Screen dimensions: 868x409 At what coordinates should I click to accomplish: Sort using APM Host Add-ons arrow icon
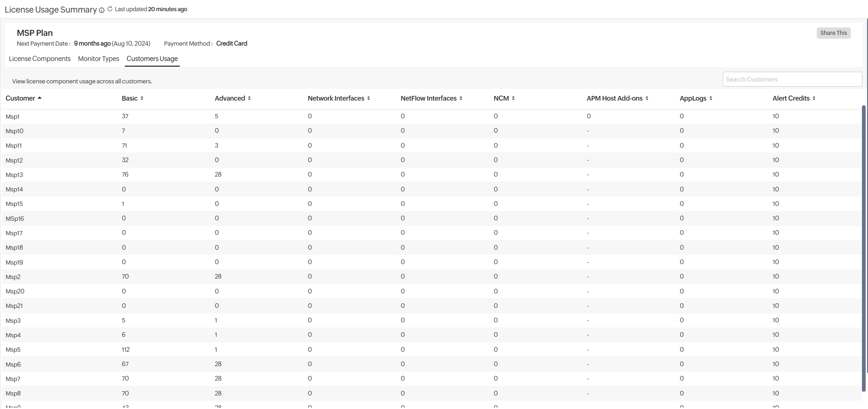coord(647,98)
